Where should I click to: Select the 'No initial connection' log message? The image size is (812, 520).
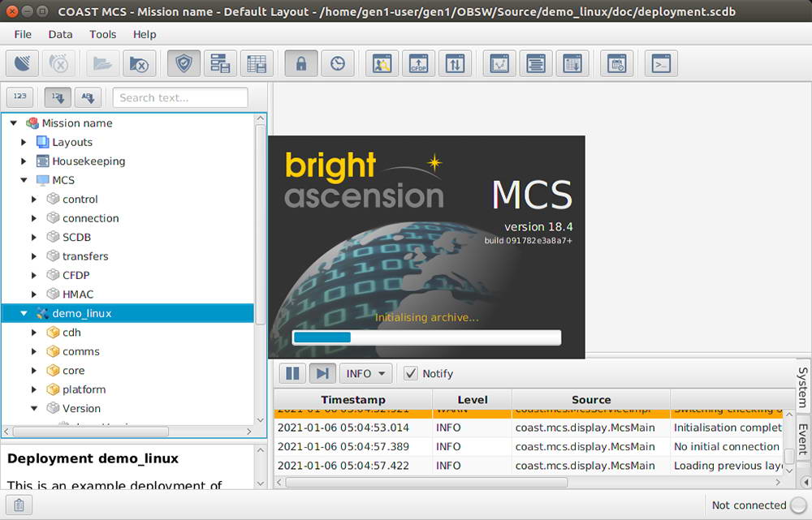coord(728,446)
